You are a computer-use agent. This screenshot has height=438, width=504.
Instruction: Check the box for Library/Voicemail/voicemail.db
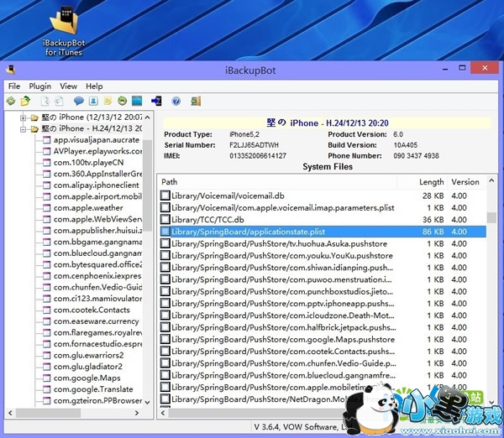[x=165, y=196]
